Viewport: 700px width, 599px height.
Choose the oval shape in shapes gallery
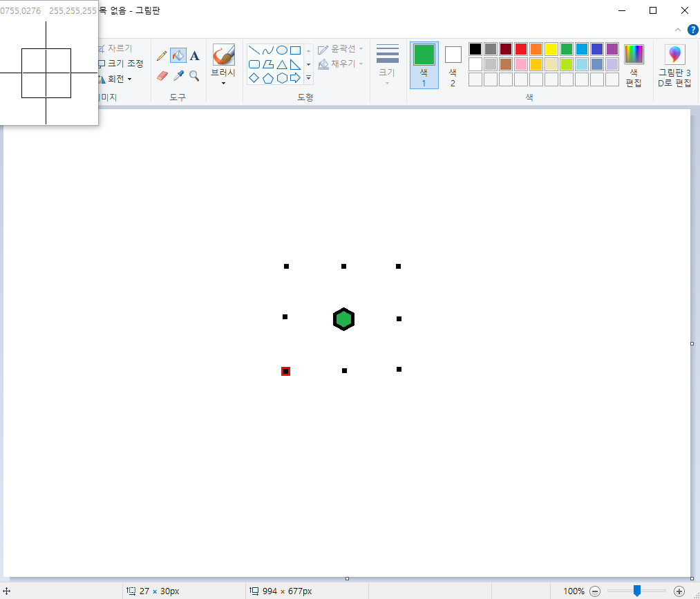(282, 50)
